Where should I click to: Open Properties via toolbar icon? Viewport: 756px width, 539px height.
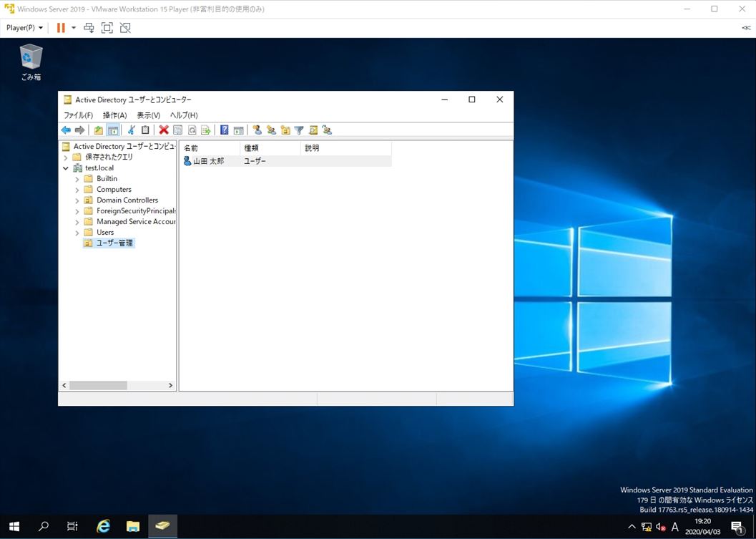(178, 130)
